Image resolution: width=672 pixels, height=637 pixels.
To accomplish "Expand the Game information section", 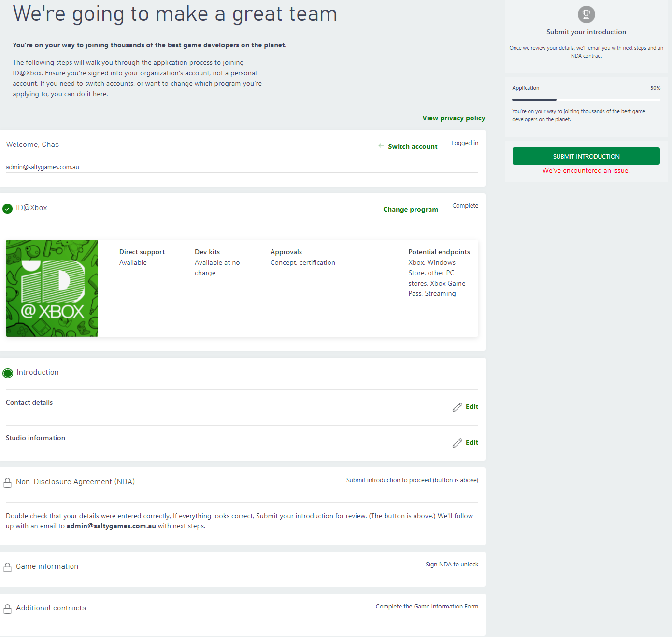I will point(47,566).
